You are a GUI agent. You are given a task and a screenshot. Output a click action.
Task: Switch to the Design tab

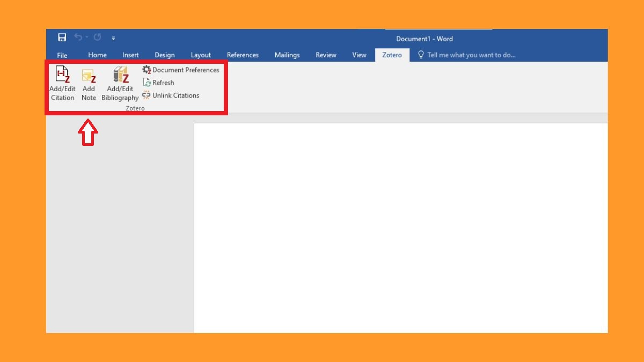pos(165,55)
